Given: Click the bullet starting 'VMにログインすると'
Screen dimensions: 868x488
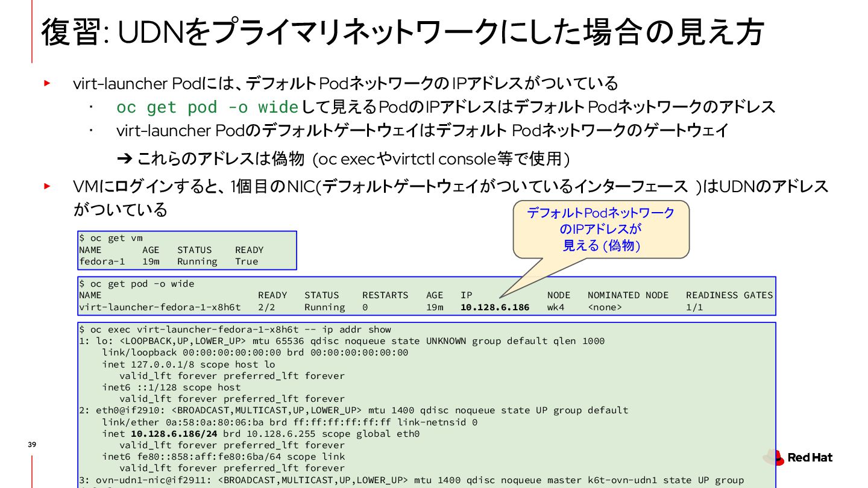Looking at the screenshot, I should [x=451, y=198].
